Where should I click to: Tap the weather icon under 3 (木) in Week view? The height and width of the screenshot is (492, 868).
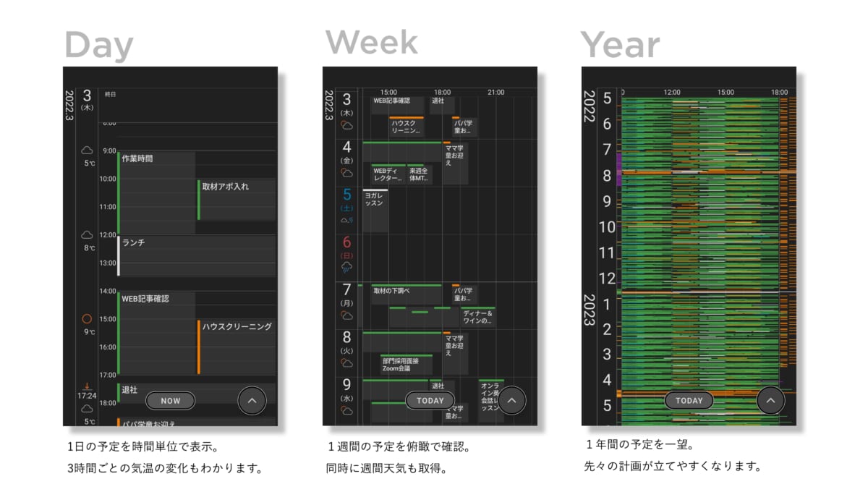[347, 125]
